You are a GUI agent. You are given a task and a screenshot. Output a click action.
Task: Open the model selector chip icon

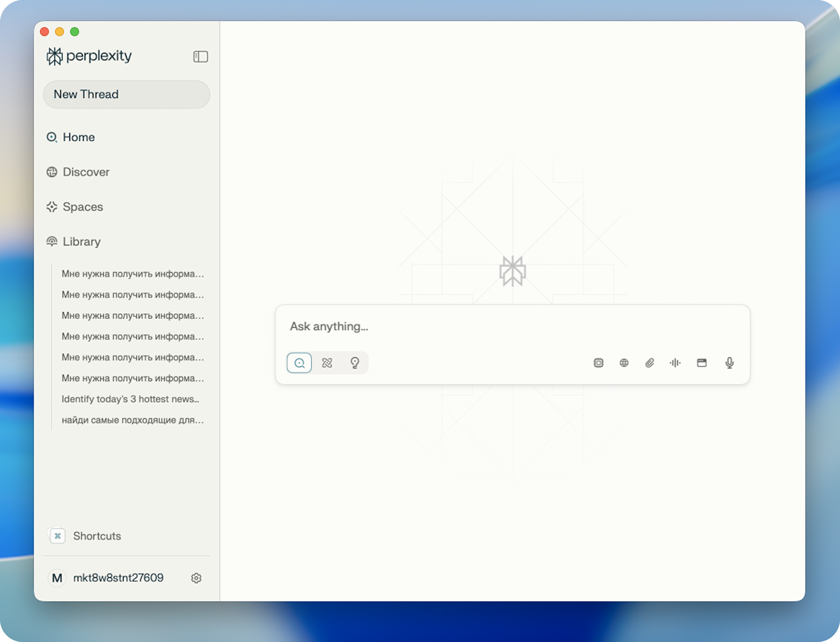598,363
